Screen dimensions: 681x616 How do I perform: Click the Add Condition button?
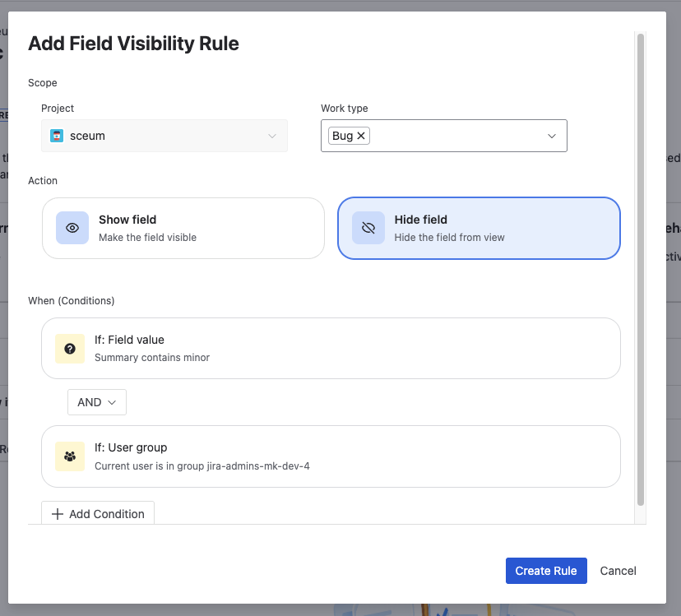[x=98, y=513]
